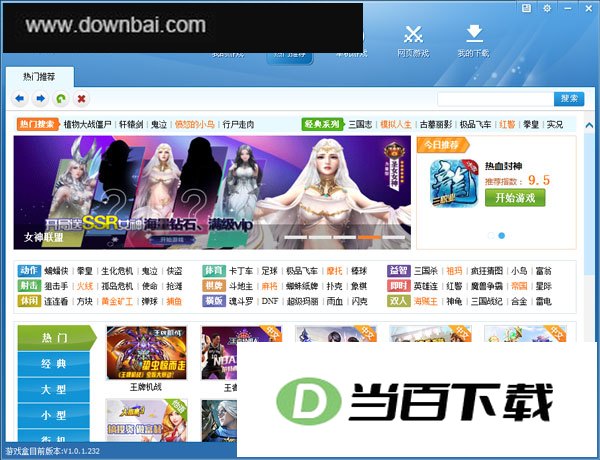
Task: Select the last banner slide indicator
Action: [394, 238]
